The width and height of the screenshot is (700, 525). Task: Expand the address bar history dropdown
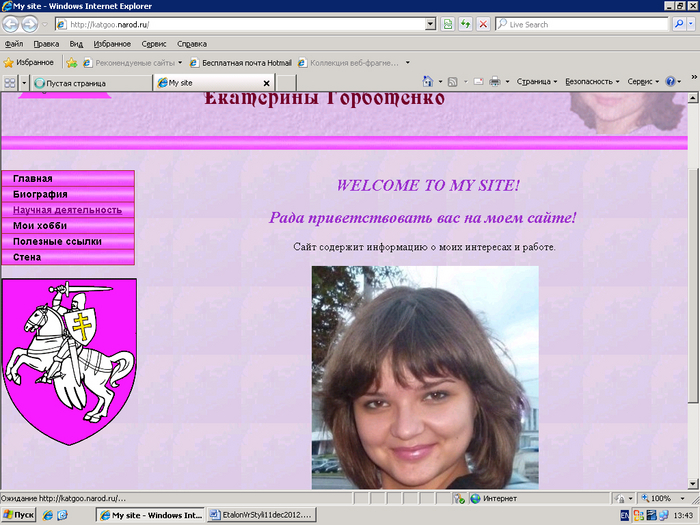point(430,25)
